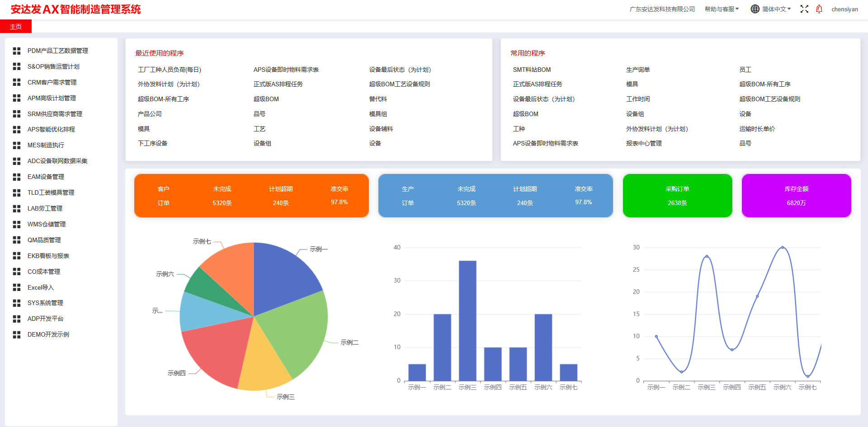This screenshot has width=868, height=427.
Task: Click the grid icon beside WMS仓储管理
Action: point(17,225)
